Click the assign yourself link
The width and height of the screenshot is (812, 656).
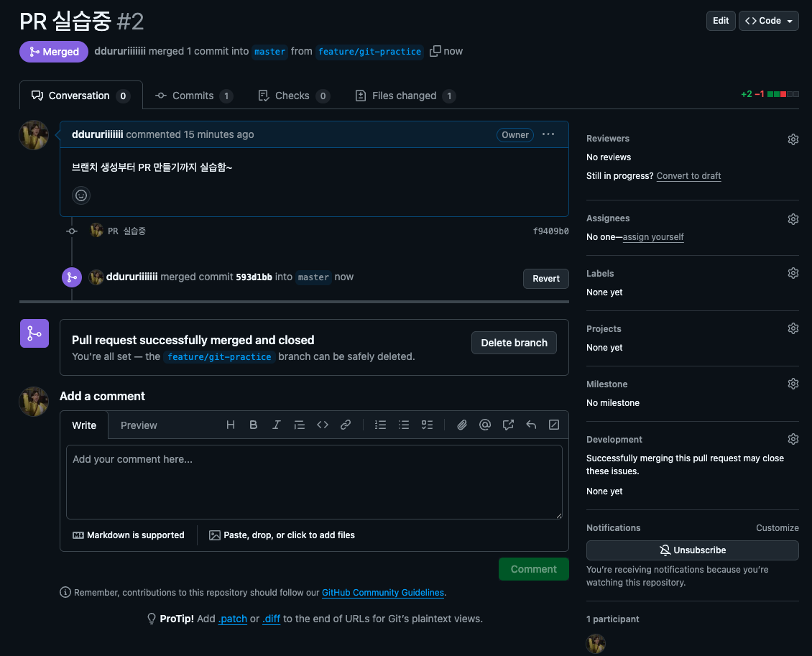coord(653,236)
